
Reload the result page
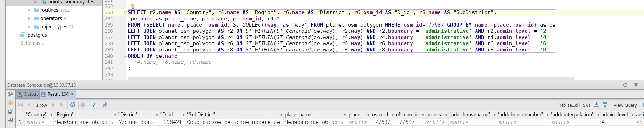click(x=73, y=105)
